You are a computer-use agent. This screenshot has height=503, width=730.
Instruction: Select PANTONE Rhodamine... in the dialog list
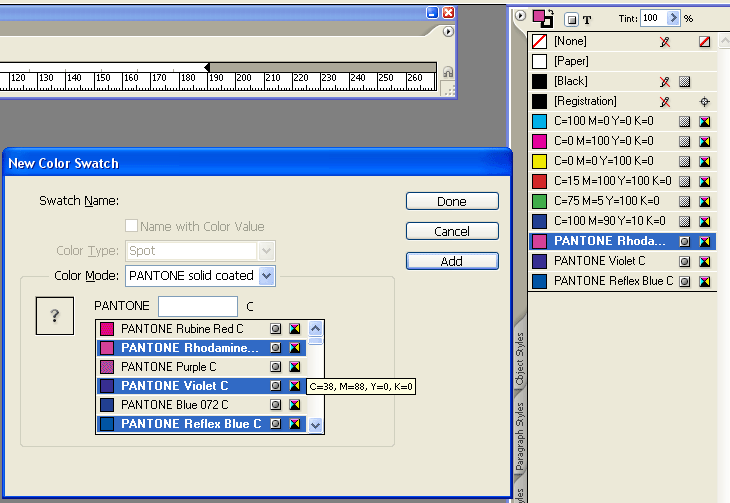pos(202,348)
